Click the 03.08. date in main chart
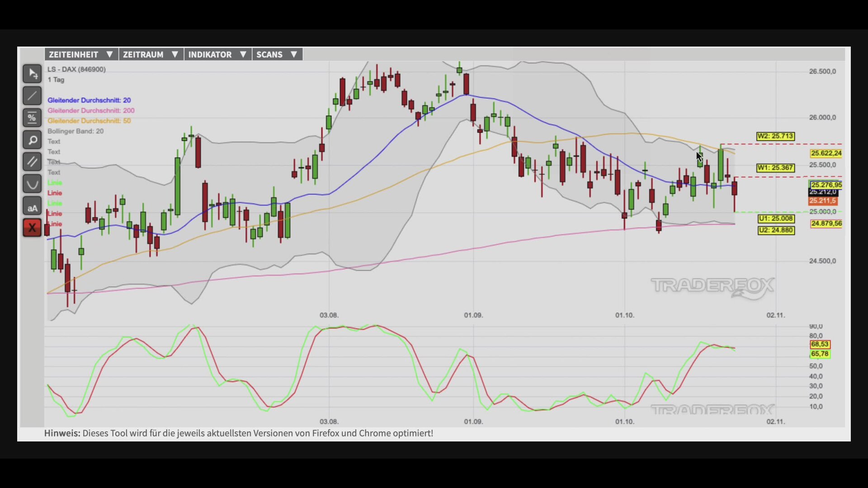Viewport: 868px width, 488px height. [329, 315]
